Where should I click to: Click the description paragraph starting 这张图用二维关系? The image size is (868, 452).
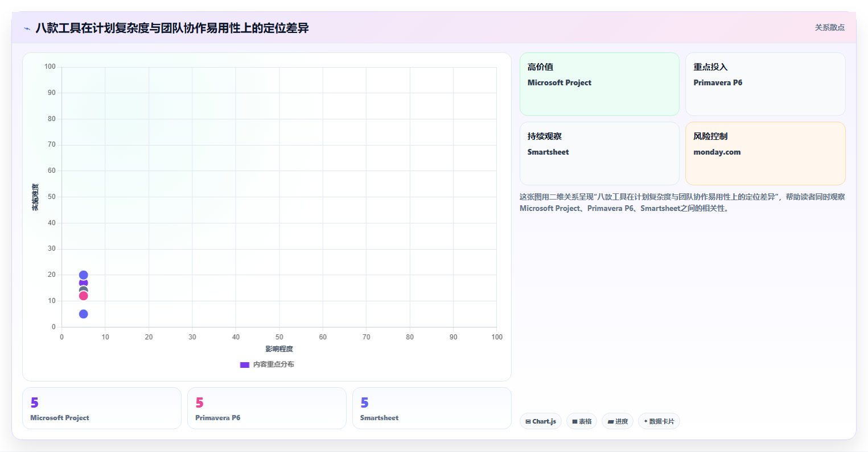[x=682, y=202]
